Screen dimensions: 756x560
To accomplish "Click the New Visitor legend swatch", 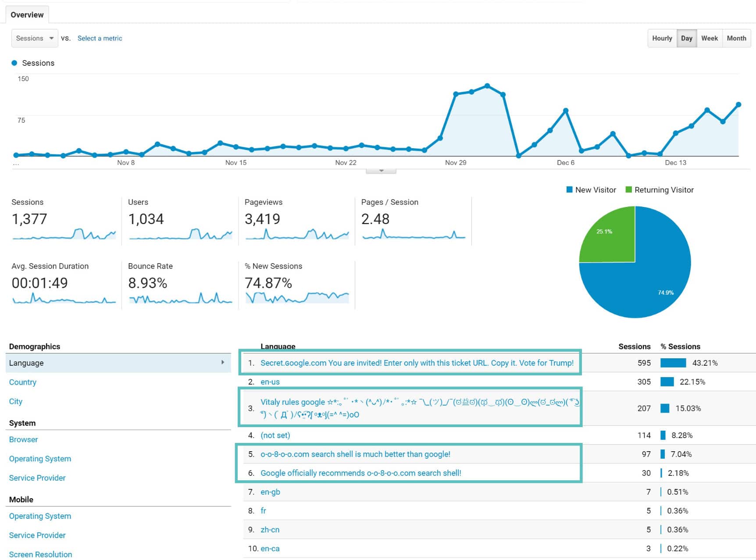I will tap(569, 189).
